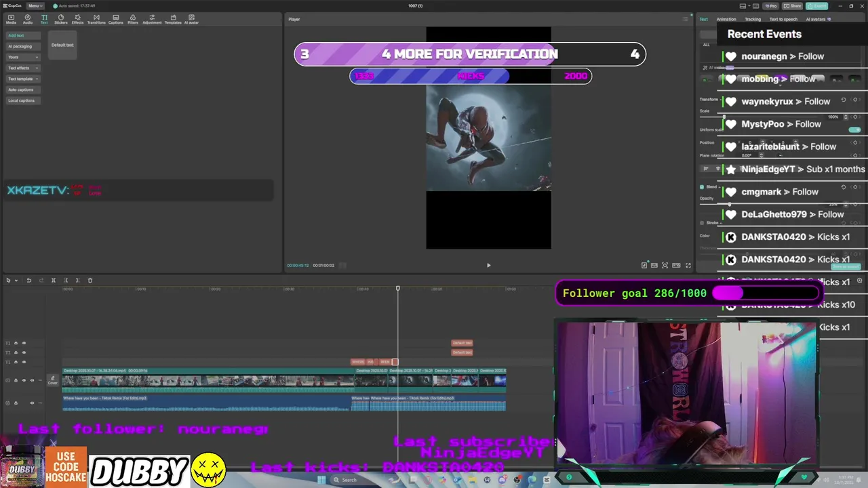Lock the main video track

[16, 380]
